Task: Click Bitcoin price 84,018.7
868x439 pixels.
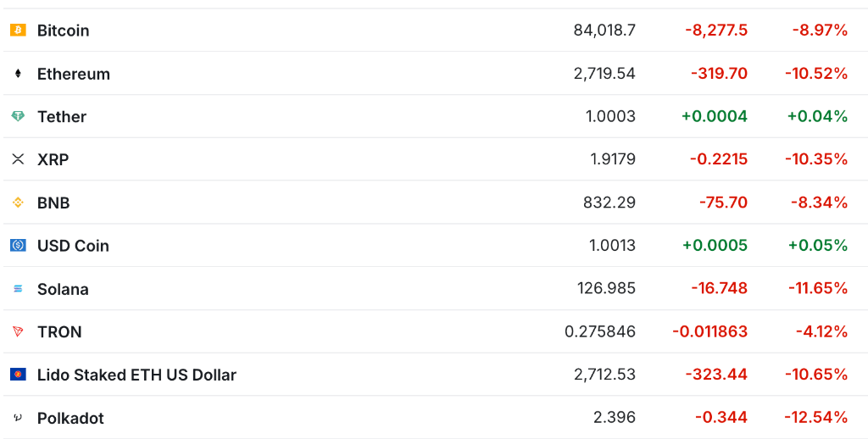Action: (x=604, y=31)
